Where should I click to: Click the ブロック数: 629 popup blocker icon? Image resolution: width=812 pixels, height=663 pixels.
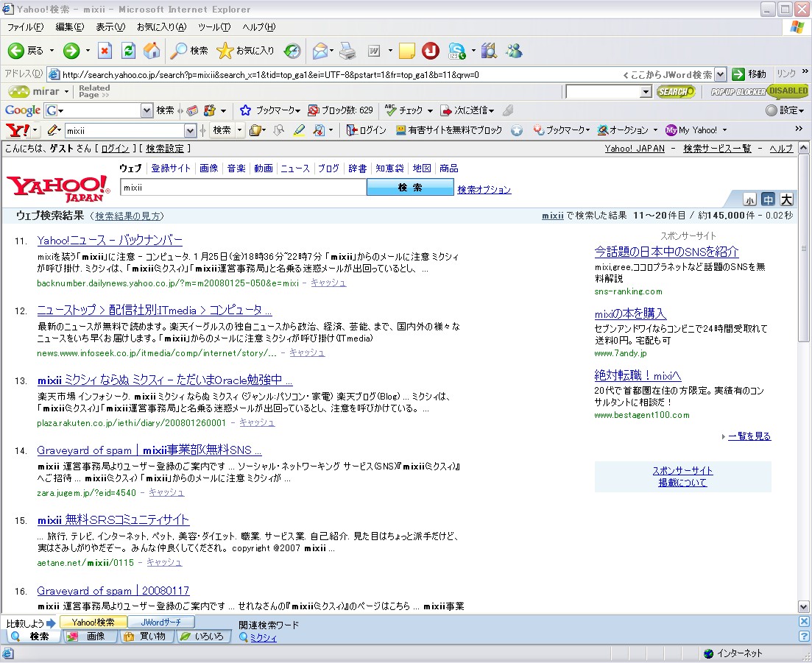click(314, 110)
